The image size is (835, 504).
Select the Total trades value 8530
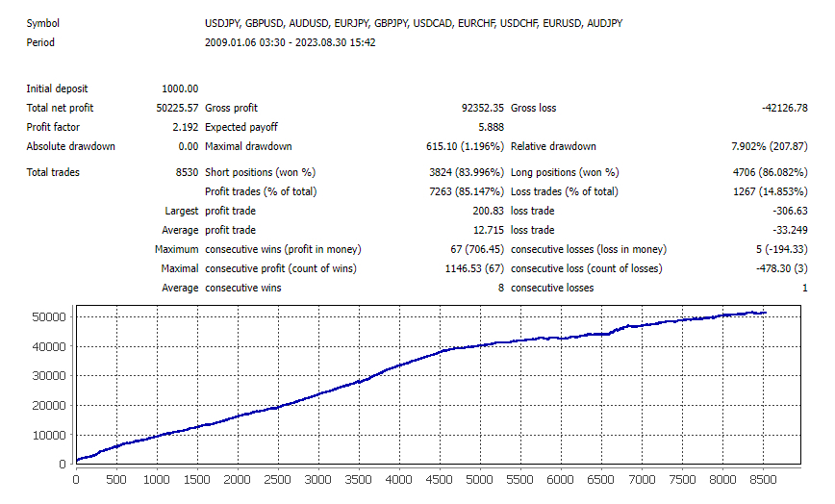(187, 172)
